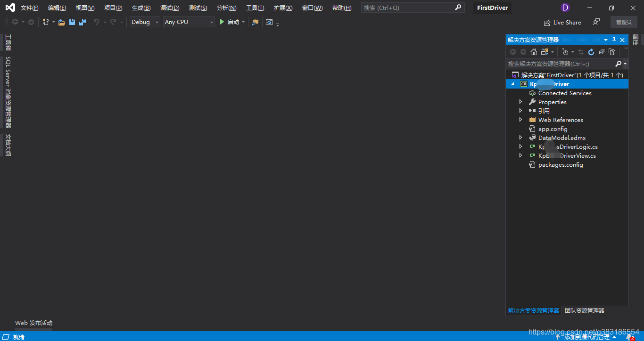Open the Any CPU platform dropdown
Viewport: 644px width, 341px height.
coord(189,22)
